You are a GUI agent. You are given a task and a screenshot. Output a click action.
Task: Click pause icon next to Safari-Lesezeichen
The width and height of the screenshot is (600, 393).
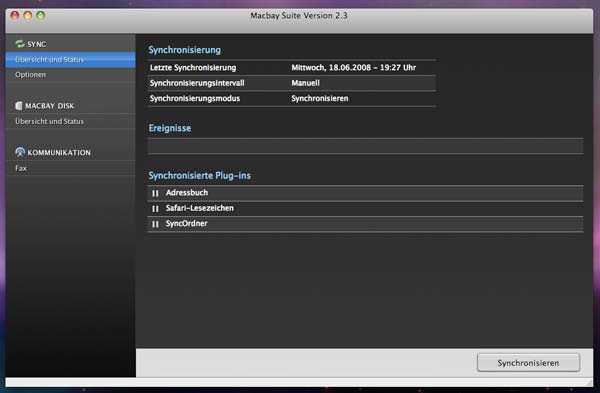pyautogui.click(x=155, y=209)
